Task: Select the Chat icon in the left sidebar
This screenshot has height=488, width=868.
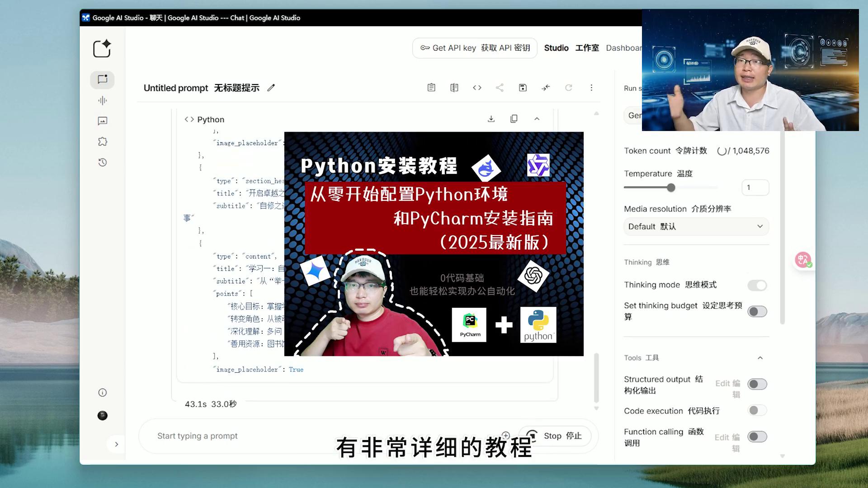Action: (102, 80)
